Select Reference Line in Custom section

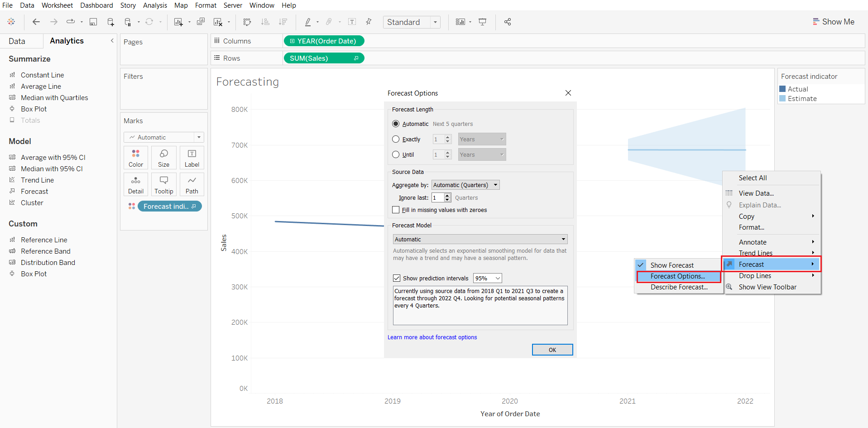tap(44, 240)
